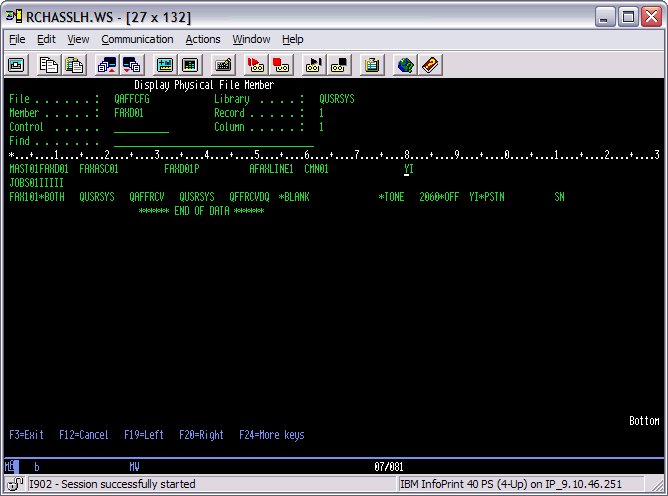
Task: Click the Copy toolbar icon
Action: coord(48,65)
